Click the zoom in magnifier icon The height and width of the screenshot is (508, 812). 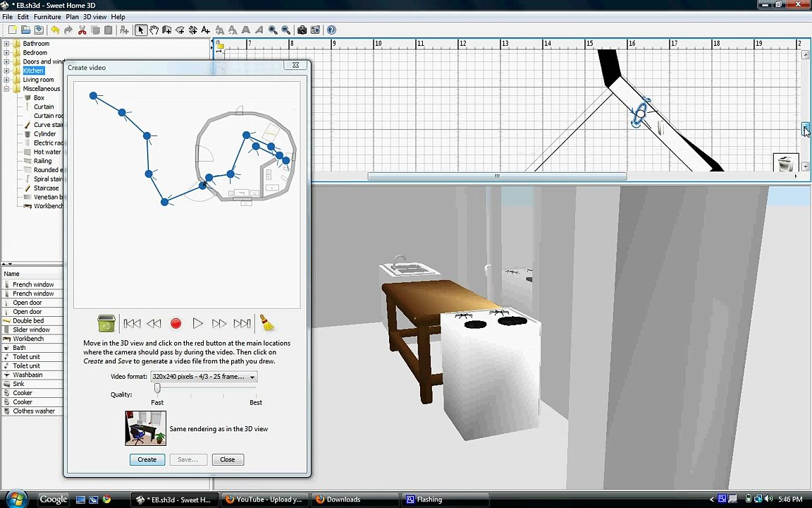coord(273,30)
